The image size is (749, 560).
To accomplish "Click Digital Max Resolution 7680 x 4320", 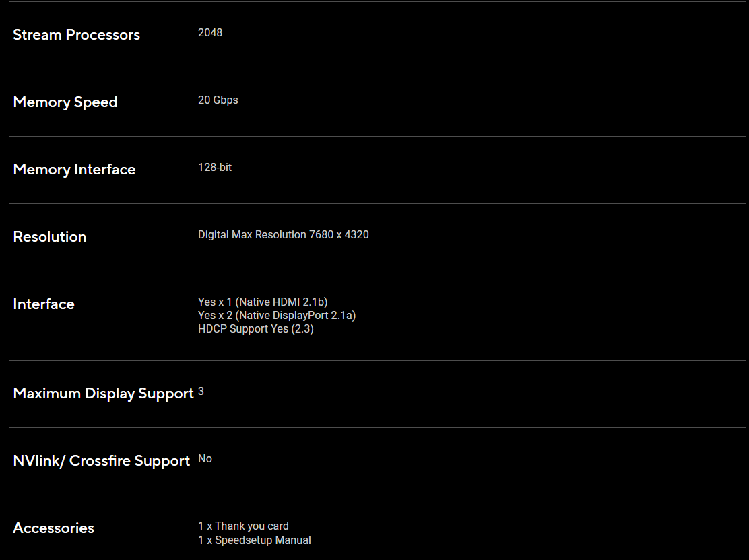I will 283,234.
